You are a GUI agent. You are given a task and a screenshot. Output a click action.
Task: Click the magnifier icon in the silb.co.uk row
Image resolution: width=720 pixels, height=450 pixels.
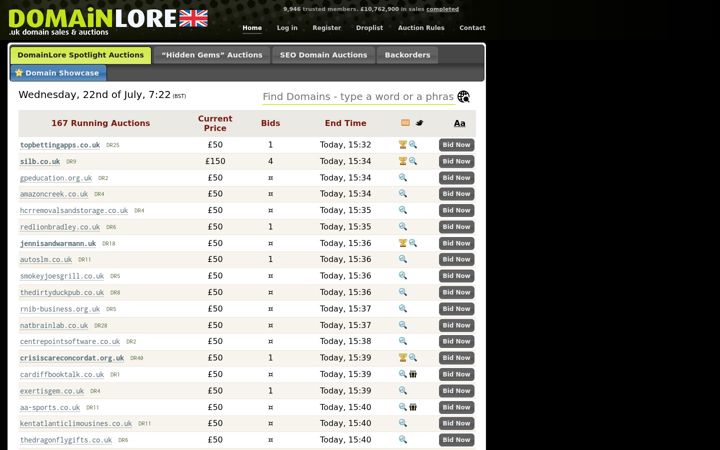coord(413,161)
